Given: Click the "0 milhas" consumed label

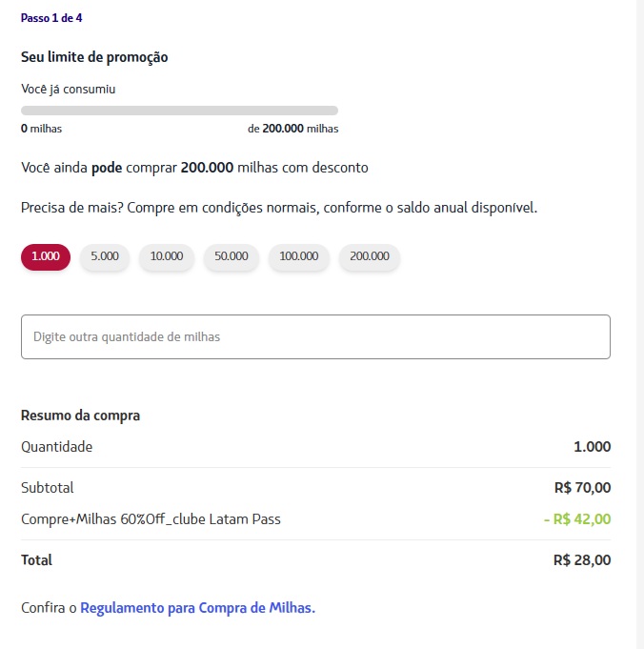Looking at the screenshot, I should point(41,129).
